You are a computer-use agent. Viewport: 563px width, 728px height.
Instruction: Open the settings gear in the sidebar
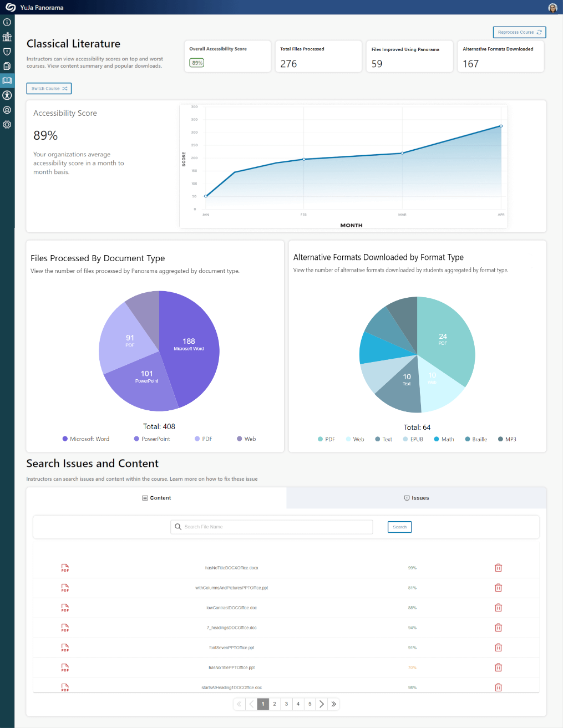click(7, 125)
